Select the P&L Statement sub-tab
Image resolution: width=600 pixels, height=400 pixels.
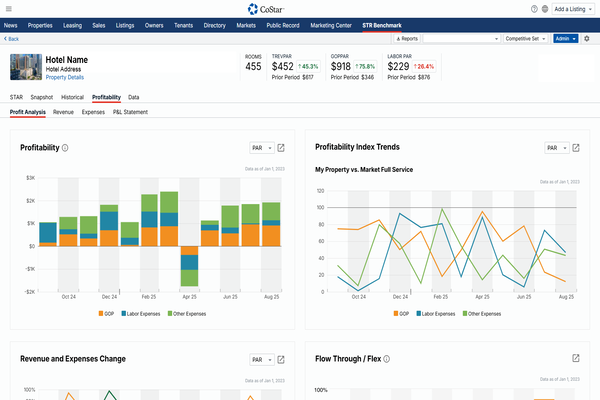130,113
